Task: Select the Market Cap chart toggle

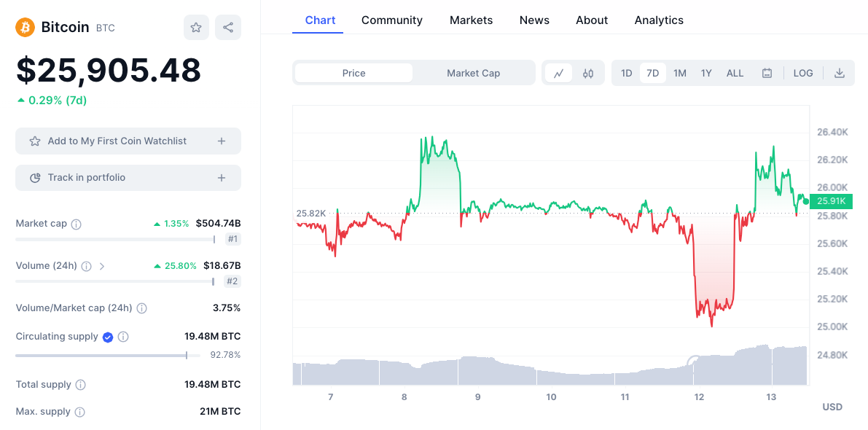Action: point(473,73)
